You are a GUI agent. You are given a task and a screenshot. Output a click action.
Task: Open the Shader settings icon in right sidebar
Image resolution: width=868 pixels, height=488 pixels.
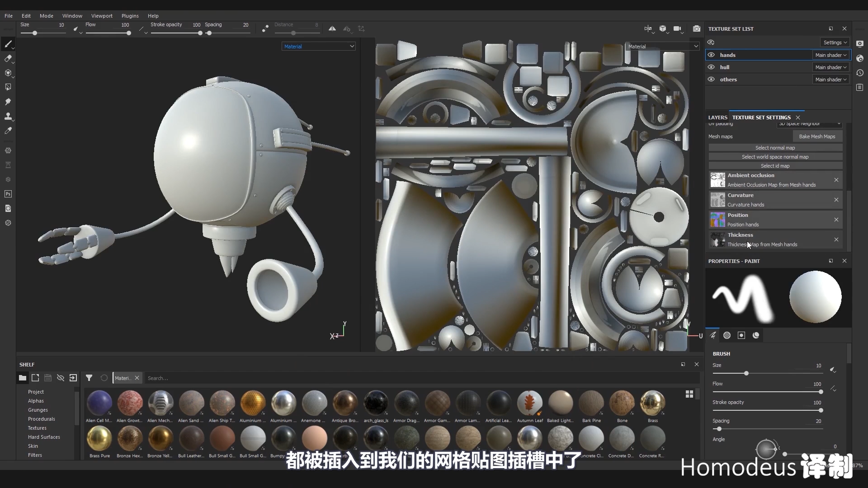(x=860, y=58)
